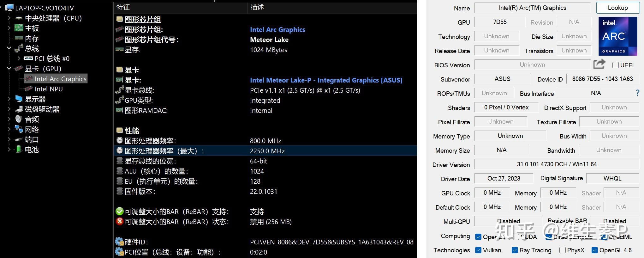Toggle the Ray Tracing checkbox

pos(515,250)
